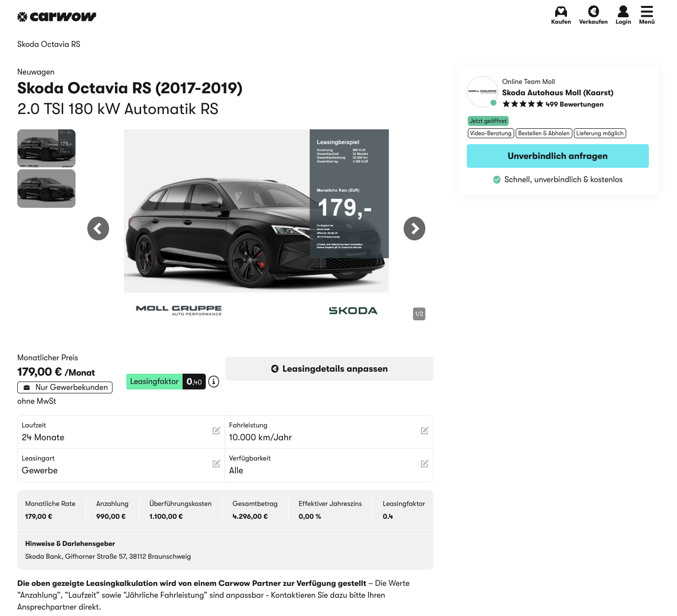The width and height of the screenshot is (677, 616).
Task: Select the first car thumbnail with price
Action: 46,148
